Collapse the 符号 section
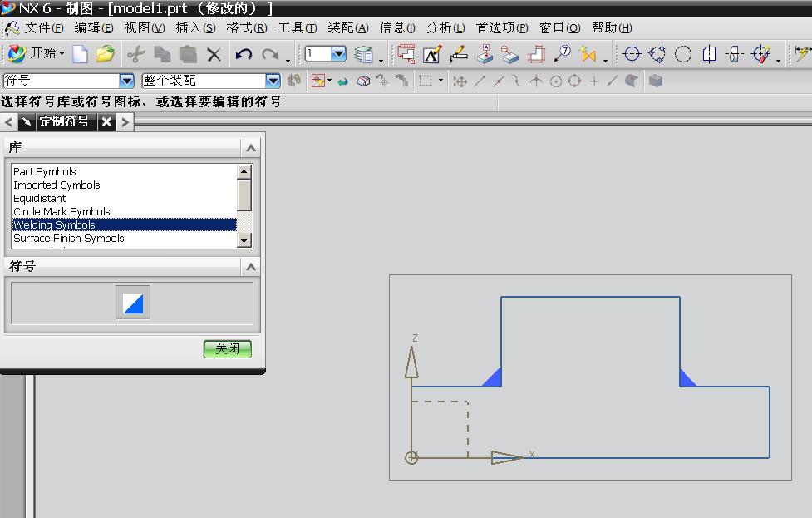Viewport: 812px width, 518px height. pyautogui.click(x=251, y=267)
